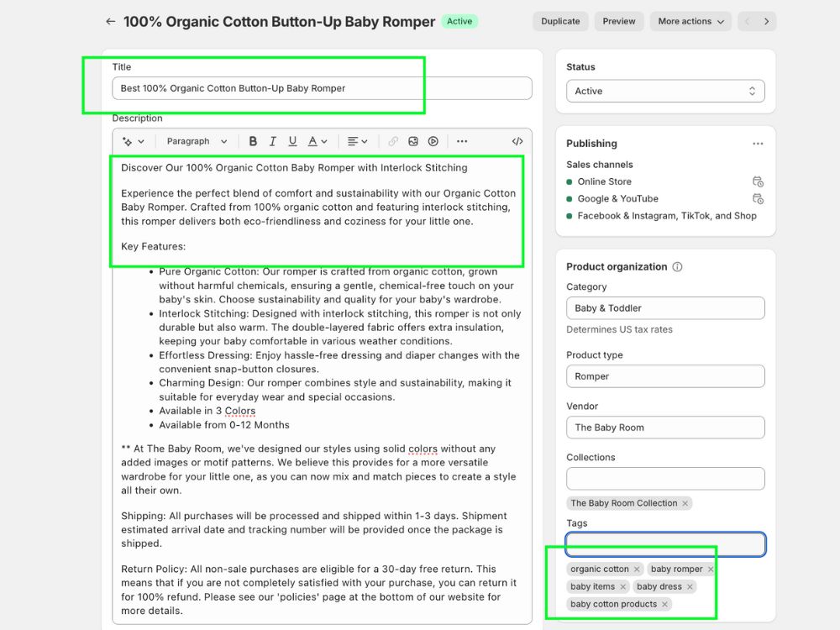Click the Available from 0-12 Months bullet
Screen dimensions: 840x630
click(x=224, y=425)
